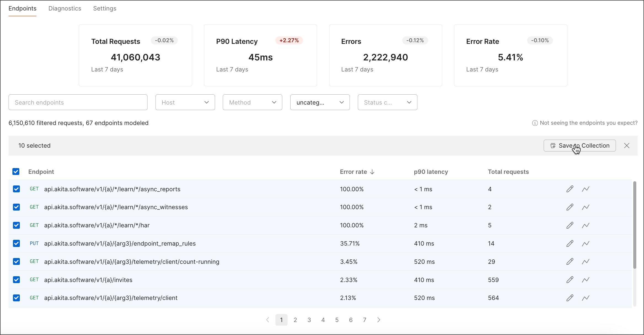Click Save to Collection button
The height and width of the screenshot is (335, 644).
579,146
